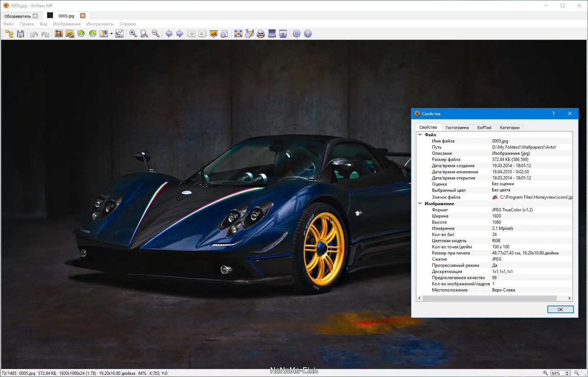The height and width of the screenshot is (377, 588).
Task: Open the Инструменты menu
Action: pyautogui.click(x=100, y=24)
